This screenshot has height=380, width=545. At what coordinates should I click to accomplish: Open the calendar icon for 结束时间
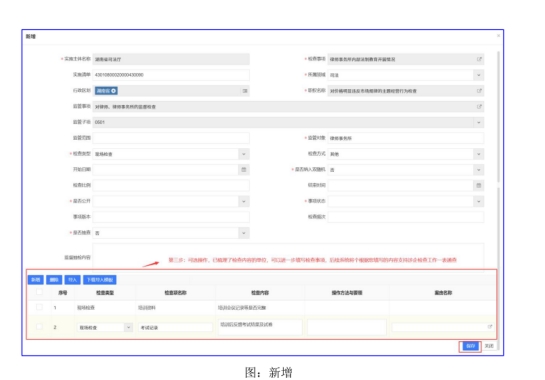click(x=479, y=185)
